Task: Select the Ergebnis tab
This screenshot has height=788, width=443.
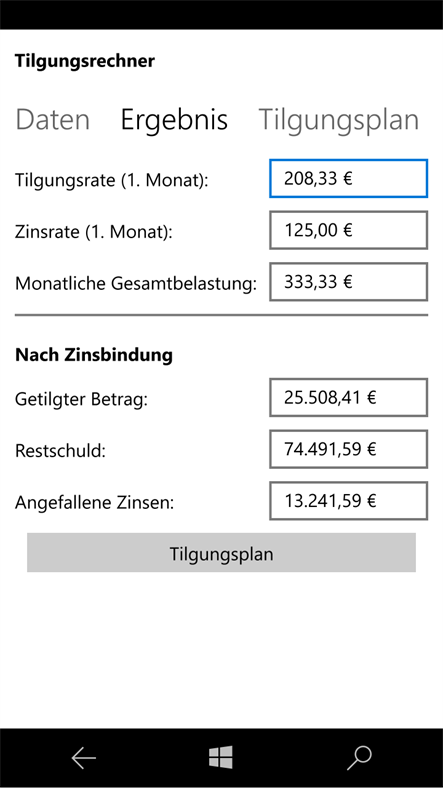Action: [x=174, y=121]
